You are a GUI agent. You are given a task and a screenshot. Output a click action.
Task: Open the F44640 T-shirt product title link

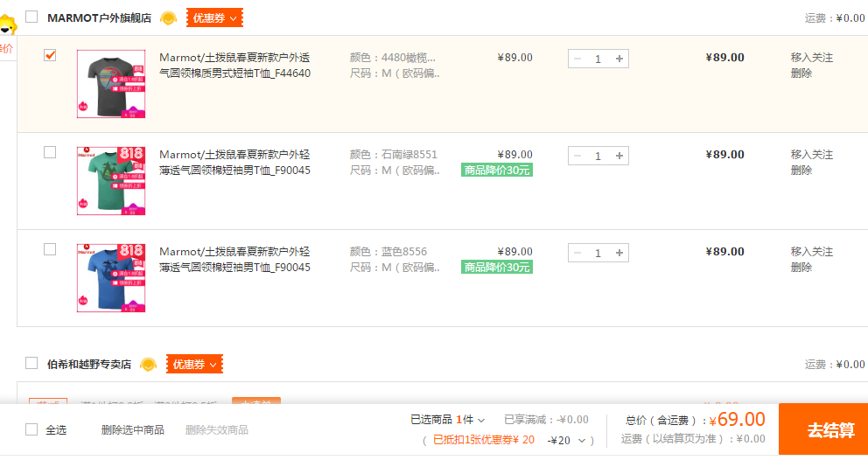(234, 66)
